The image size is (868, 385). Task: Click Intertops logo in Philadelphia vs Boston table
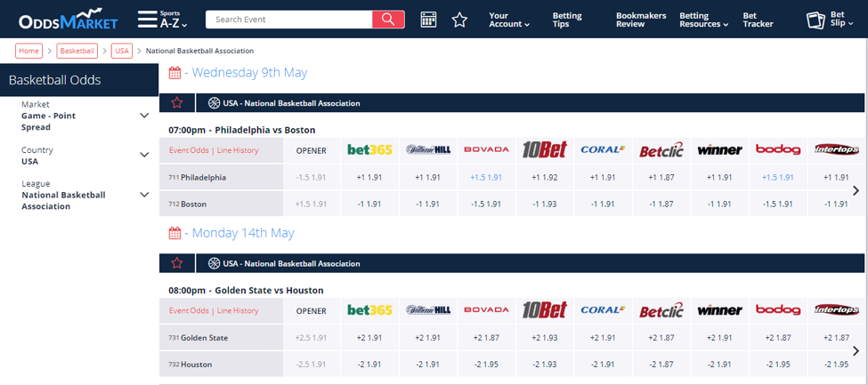[837, 149]
